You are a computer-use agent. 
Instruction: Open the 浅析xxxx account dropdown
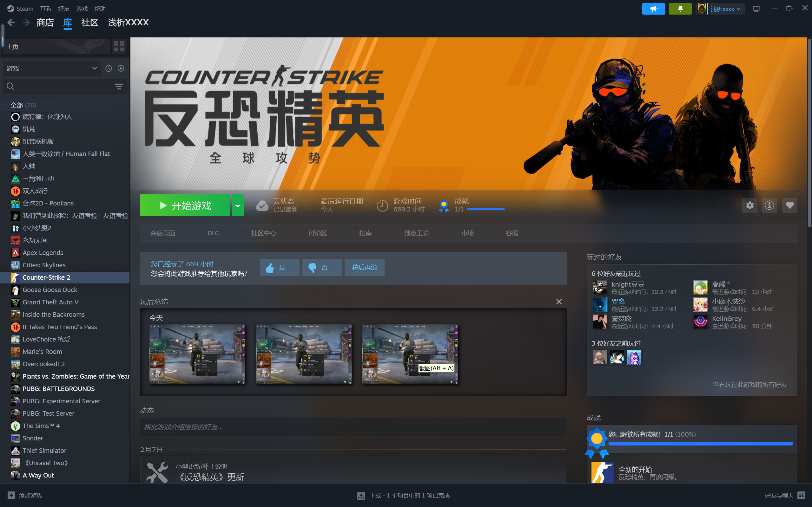(725, 9)
